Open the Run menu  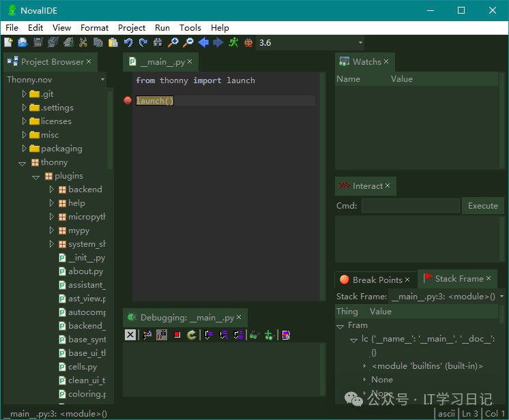coord(162,28)
